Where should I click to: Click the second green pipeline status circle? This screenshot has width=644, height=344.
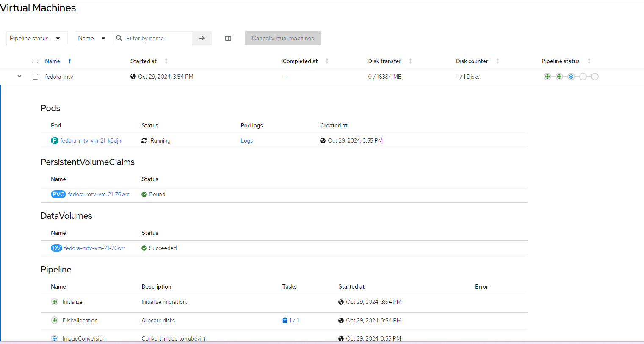(x=559, y=77)
